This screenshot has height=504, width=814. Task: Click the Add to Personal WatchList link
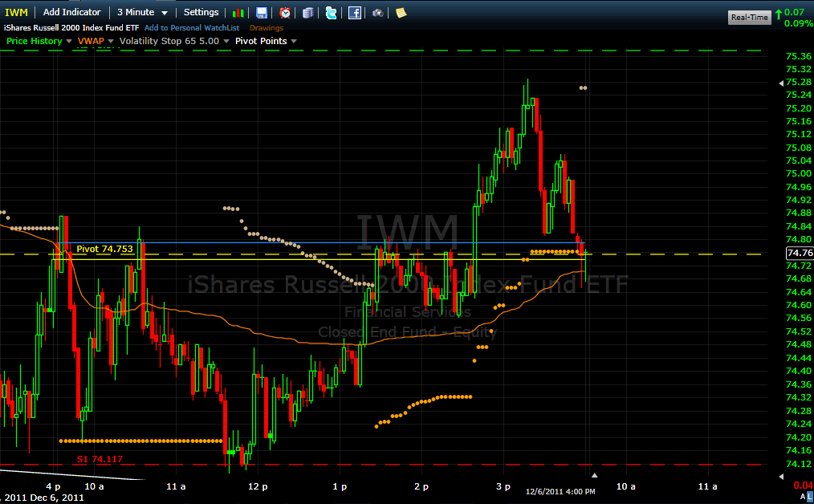coord(192,28)
